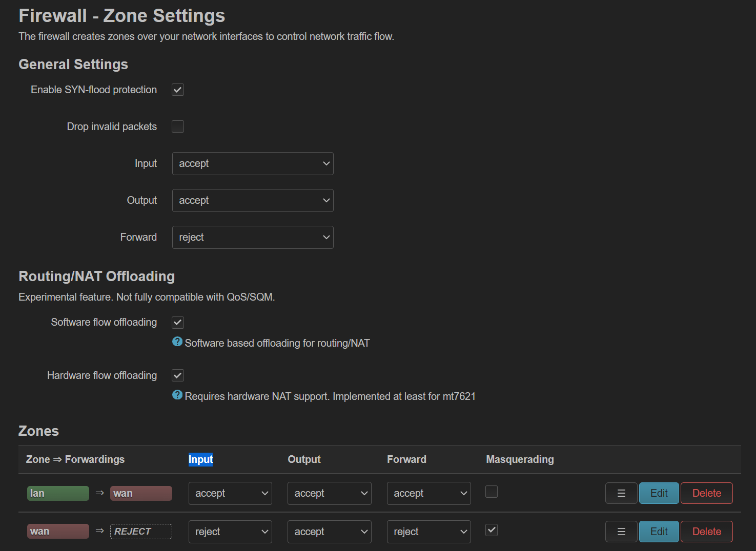Toggle Enable SYN-flood protection checkbox
This screenshot has height=551, width=756.
[178, 90]
